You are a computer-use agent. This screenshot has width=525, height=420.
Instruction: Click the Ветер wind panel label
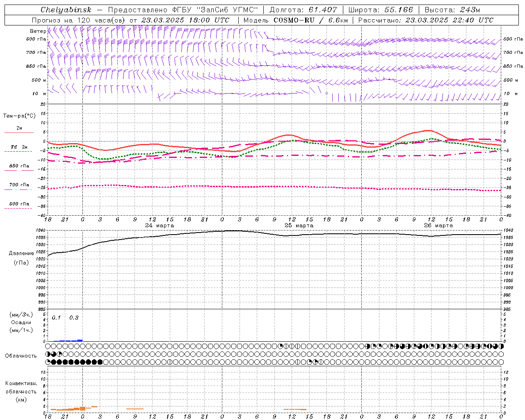[x=38, y=31]
